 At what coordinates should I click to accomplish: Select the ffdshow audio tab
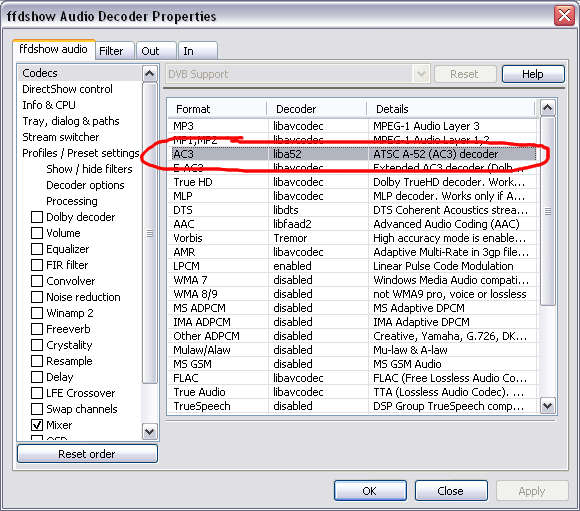point(54,49)
